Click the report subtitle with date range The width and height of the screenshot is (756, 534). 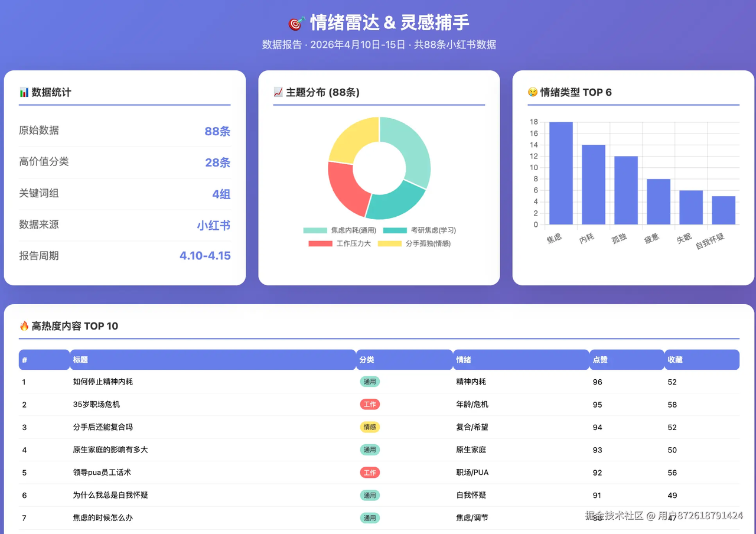coord(379,45)
